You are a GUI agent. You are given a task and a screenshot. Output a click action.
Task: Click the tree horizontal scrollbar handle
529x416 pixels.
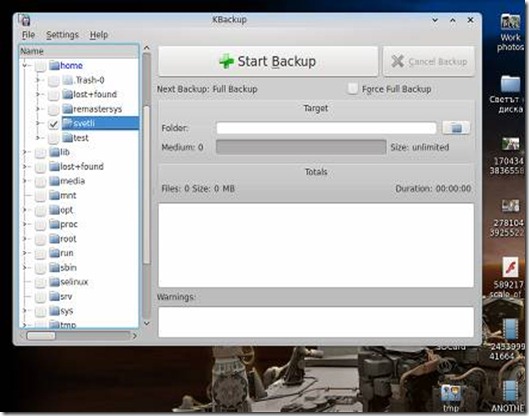point(41,336)
